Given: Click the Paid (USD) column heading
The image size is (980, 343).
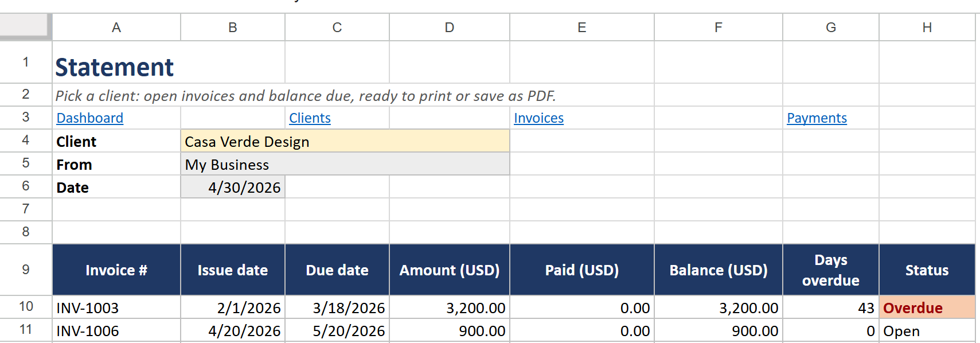Looking at the screenshot, I should coord(582,270).
